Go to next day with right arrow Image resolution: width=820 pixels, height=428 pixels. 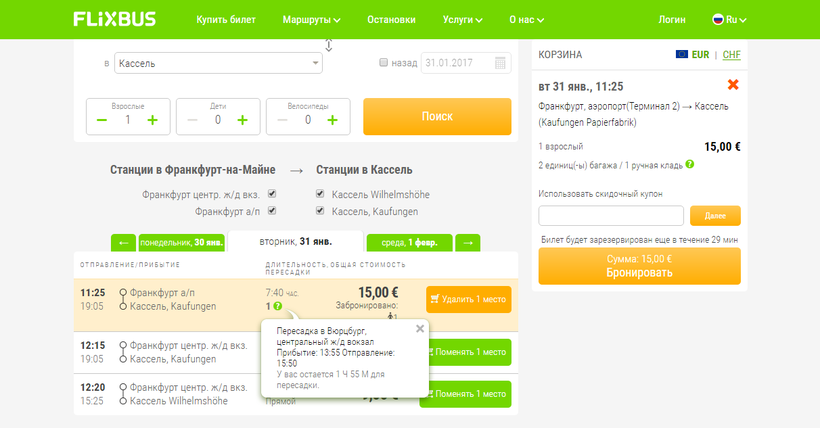(x=468, y=242)
